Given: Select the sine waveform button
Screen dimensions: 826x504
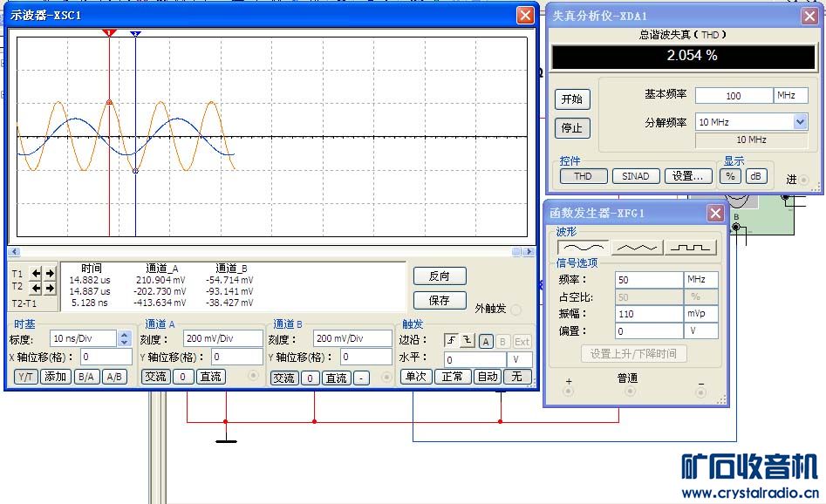Looking at the screenshot, I should pos(583,247).
